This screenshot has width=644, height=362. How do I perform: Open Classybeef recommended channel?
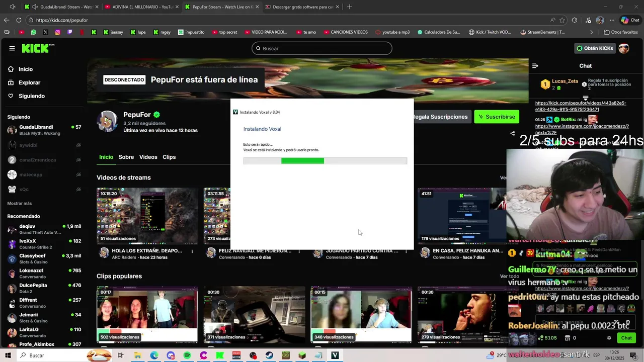(x=44, y=259)
